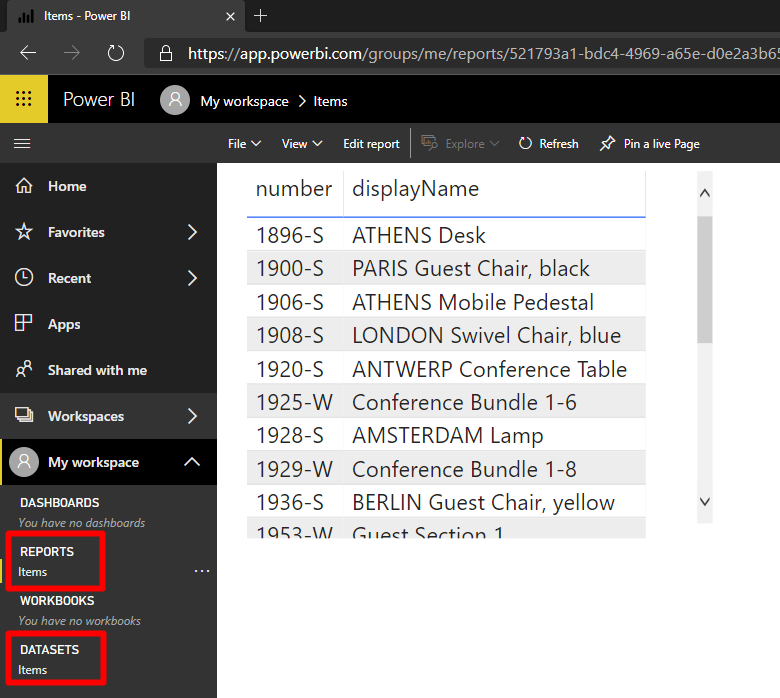Go back with browser back arrow
The width and height of the screenshot is (780, 698).
(x=28, y=52)
